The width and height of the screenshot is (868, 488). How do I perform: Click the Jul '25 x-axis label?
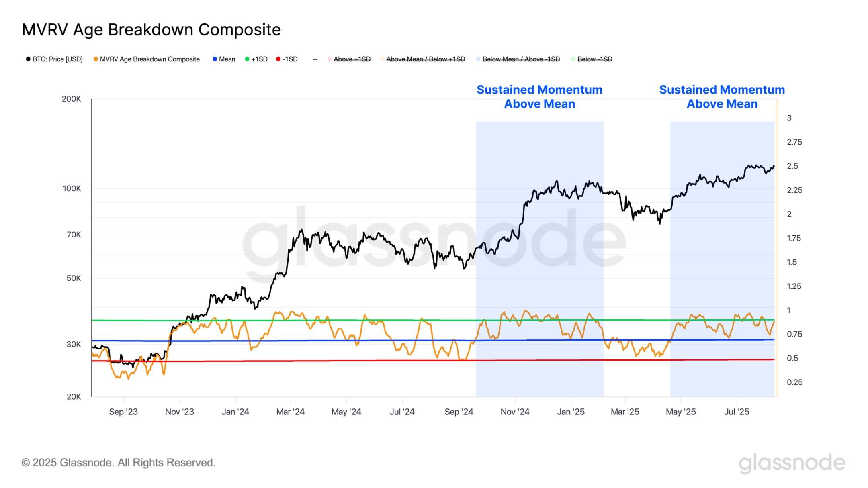[737, 412]
